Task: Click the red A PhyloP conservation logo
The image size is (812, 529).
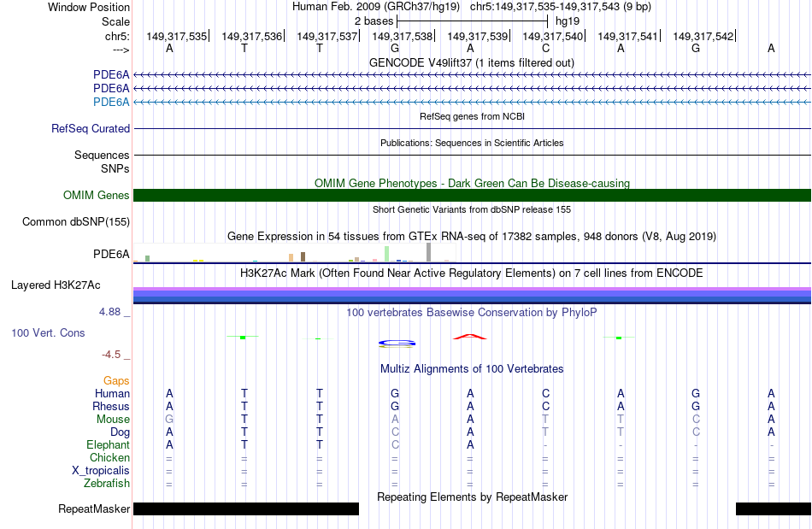Action: pyautogui.click(x=470, y=337)
